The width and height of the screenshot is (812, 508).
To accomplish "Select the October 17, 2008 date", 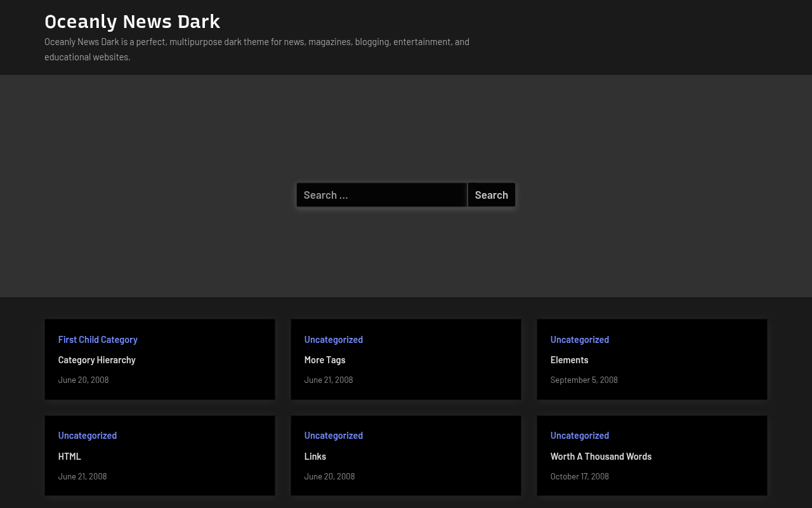I will 580,476.
